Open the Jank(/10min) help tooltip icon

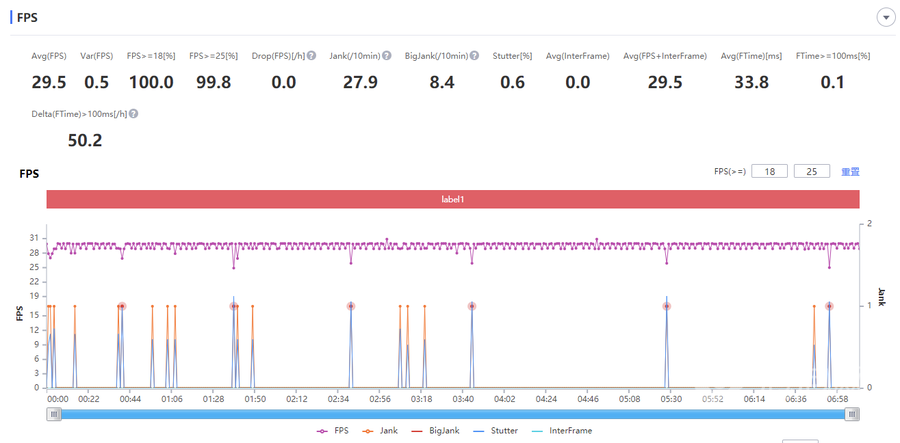pyautogui.click(x=386, y=56)
